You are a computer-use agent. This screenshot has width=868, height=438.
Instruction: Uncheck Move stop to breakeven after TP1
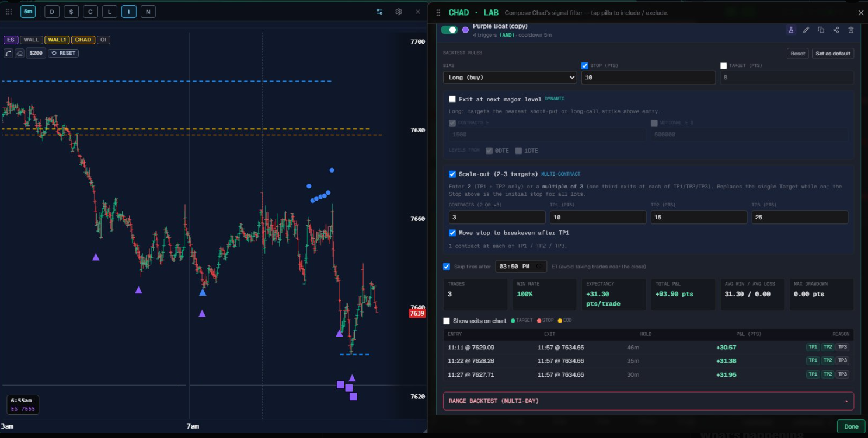point(452,233)
